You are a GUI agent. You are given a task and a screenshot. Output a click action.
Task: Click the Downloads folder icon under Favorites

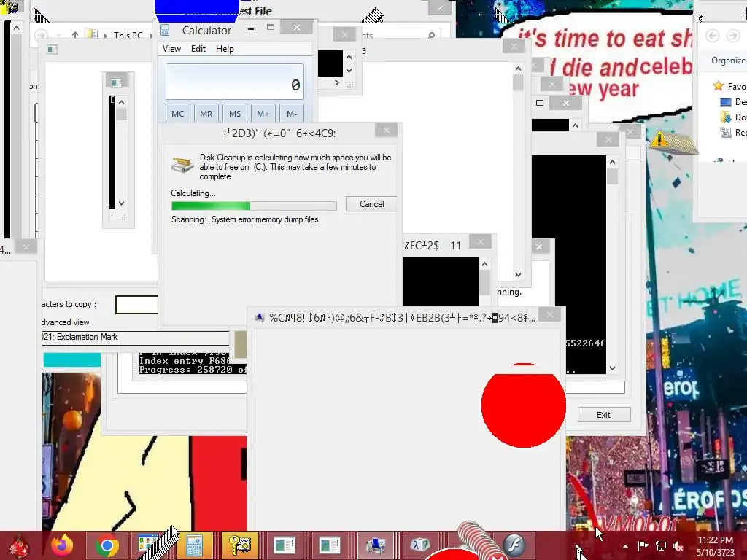(726, 117)
